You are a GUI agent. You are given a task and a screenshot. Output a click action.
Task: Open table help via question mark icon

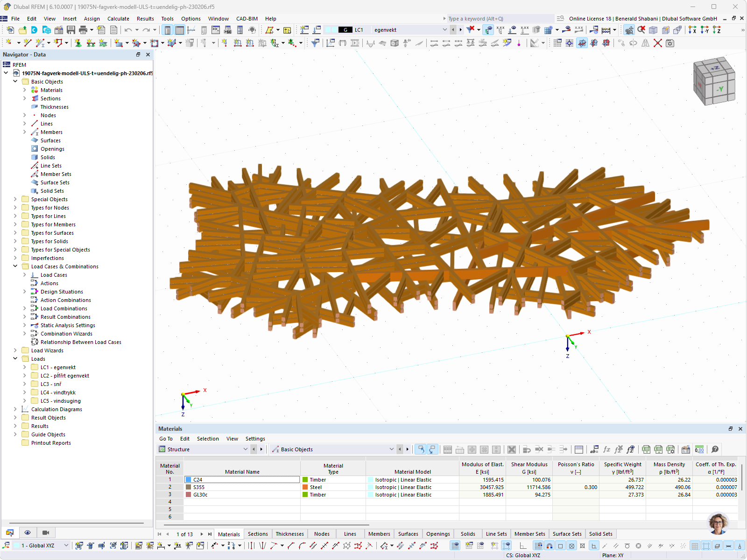[715, 449]
